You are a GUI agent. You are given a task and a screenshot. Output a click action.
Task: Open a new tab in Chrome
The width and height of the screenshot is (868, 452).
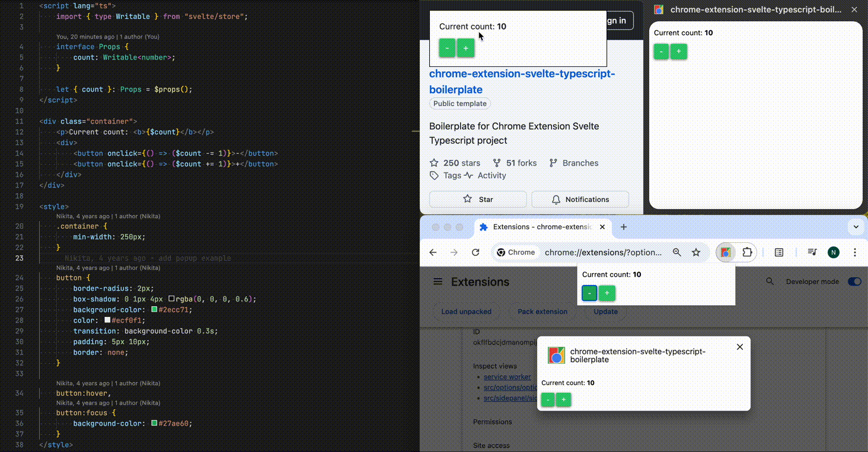point(623,227)
